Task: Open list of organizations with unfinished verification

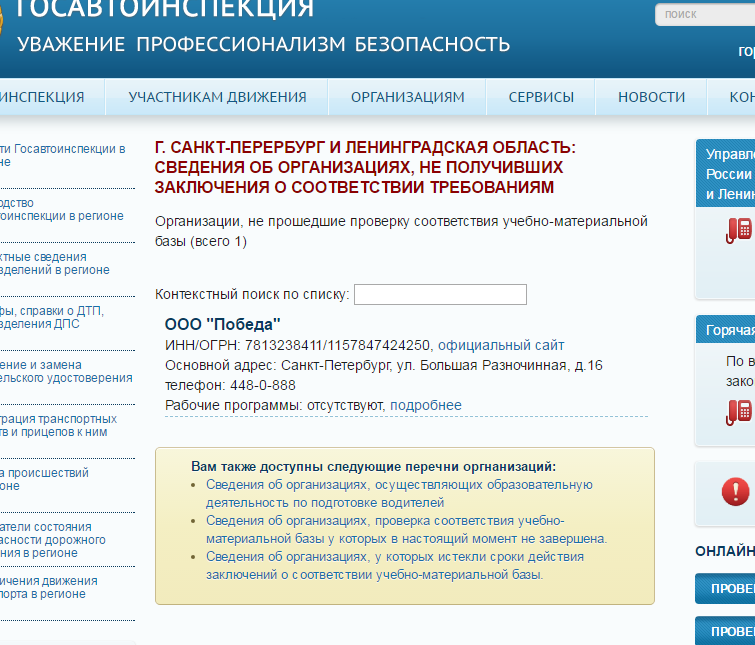Action: [x=406, y=530]
